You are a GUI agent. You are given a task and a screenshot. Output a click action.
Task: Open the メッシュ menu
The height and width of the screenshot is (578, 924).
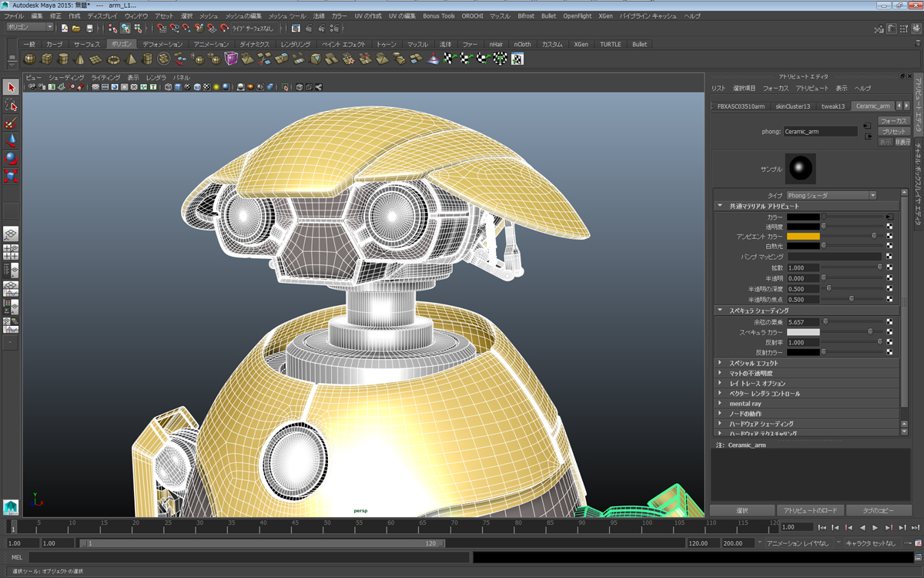coord(209,15)
